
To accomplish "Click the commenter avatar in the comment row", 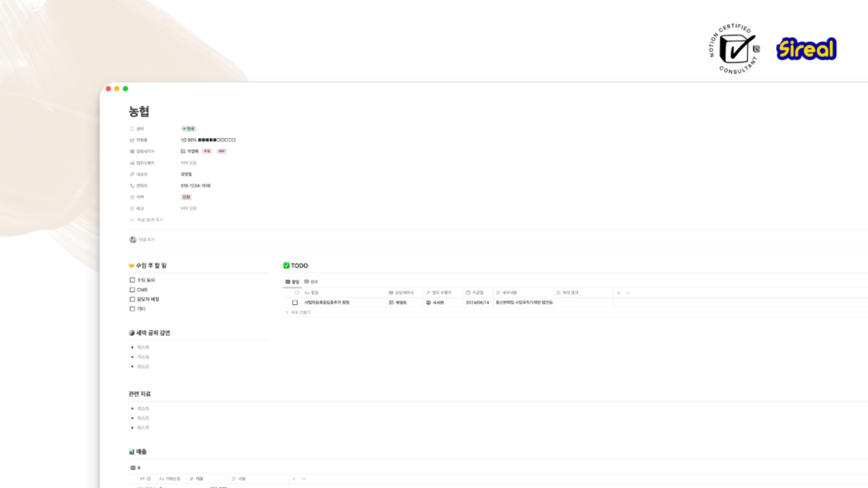I will pyautogui.click(x=133, y=239).
